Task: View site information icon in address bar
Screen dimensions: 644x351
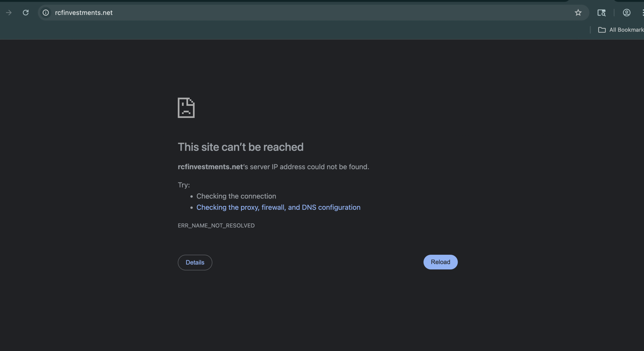Action: point(46,13)
